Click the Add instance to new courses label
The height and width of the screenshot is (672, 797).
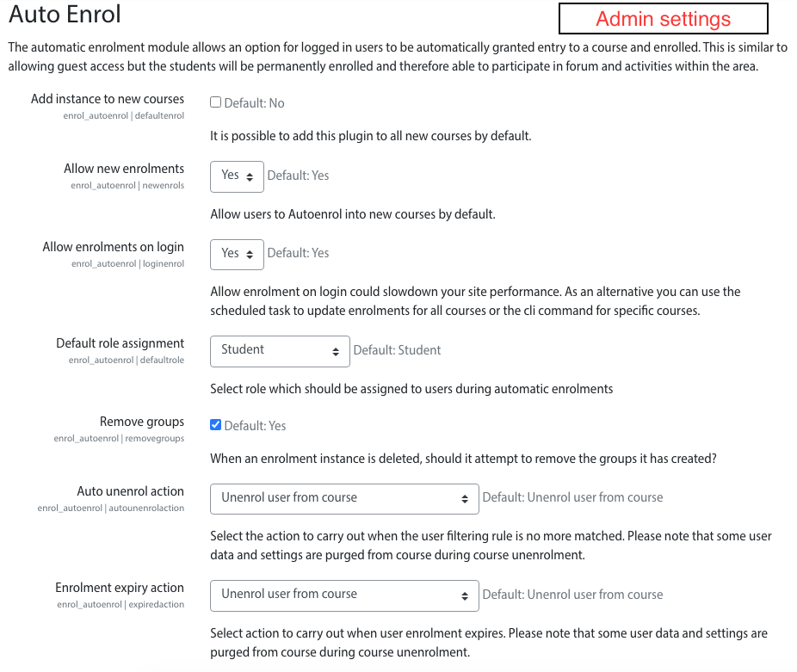pyautogui.click(x=108, y=99)
